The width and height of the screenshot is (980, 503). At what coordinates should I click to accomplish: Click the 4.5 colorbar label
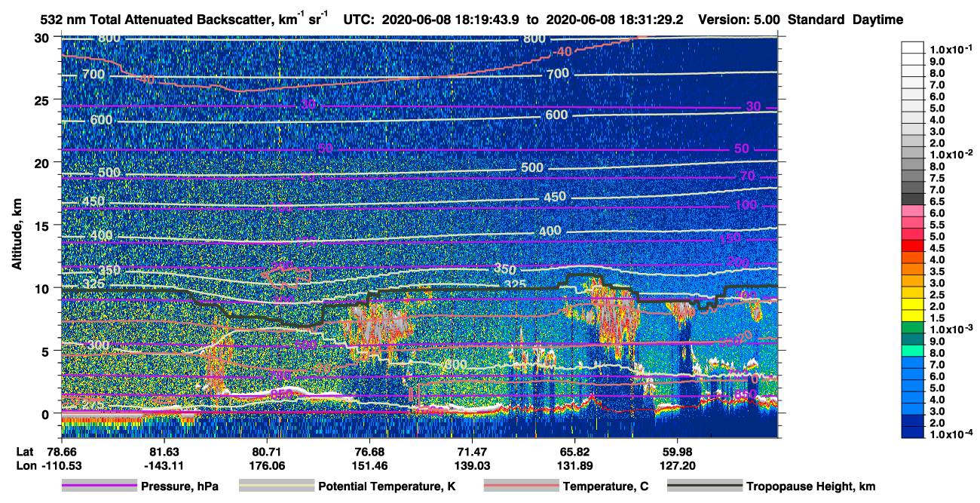point(937,248)
